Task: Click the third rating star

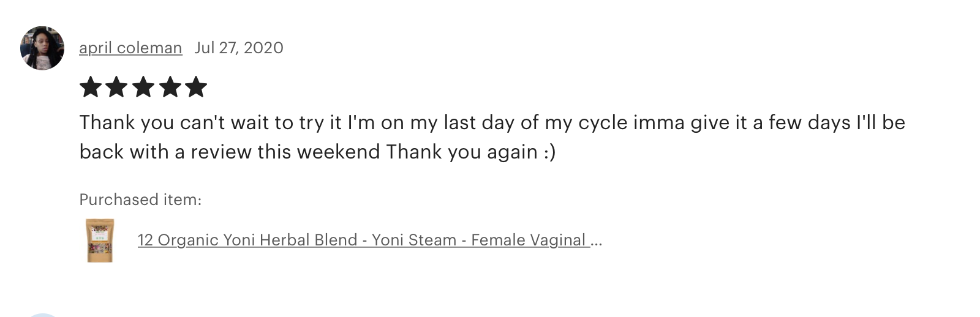Action: pyautogui.click(x=143, y=87)
